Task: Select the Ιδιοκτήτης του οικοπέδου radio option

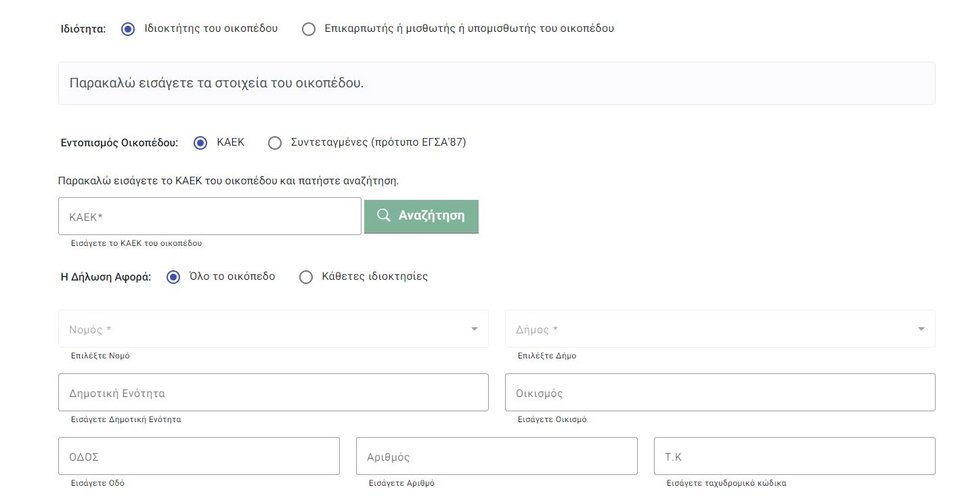Action: (x=128, y=29)
